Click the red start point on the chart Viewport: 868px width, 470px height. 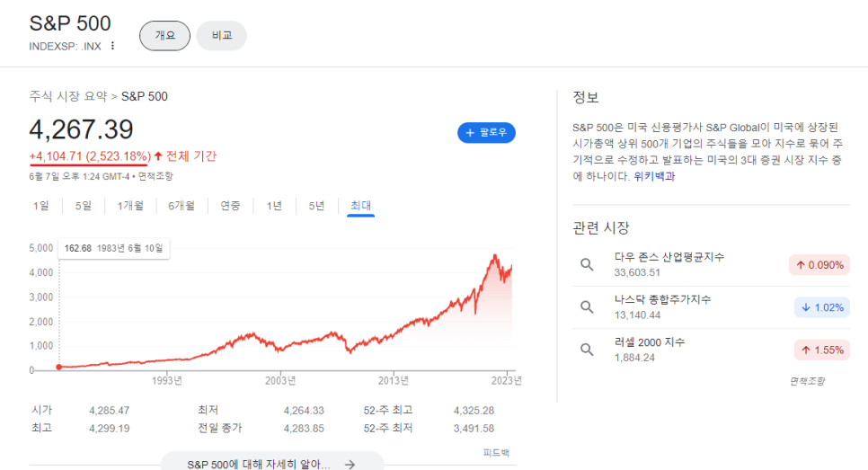[59, 367]
